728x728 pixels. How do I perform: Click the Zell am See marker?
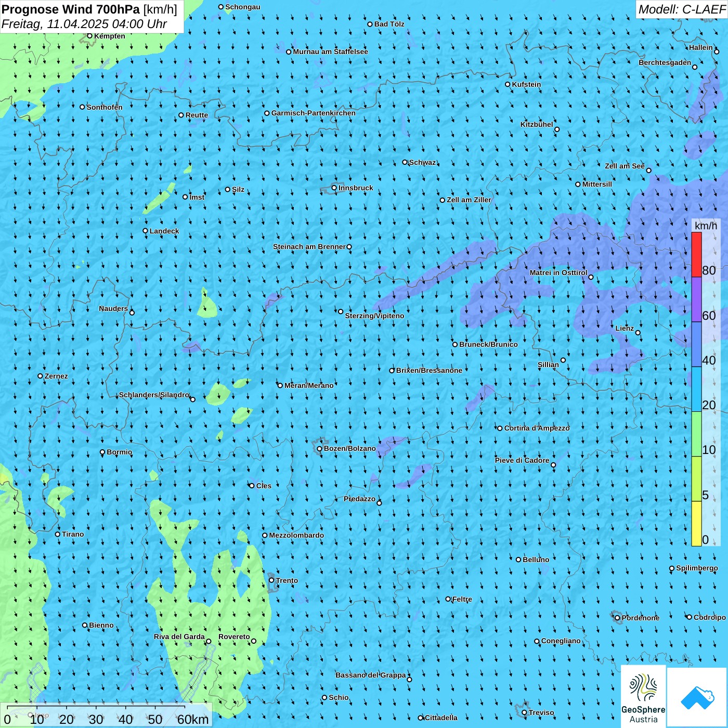point(648,171)
